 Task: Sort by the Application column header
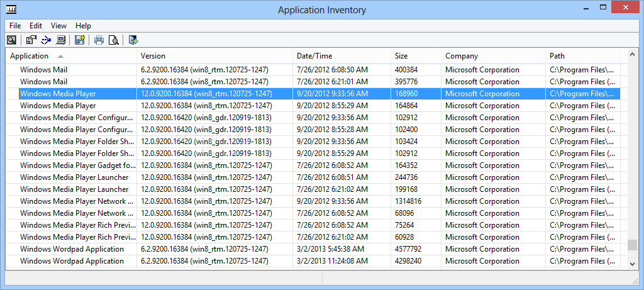tap(71, 56)
